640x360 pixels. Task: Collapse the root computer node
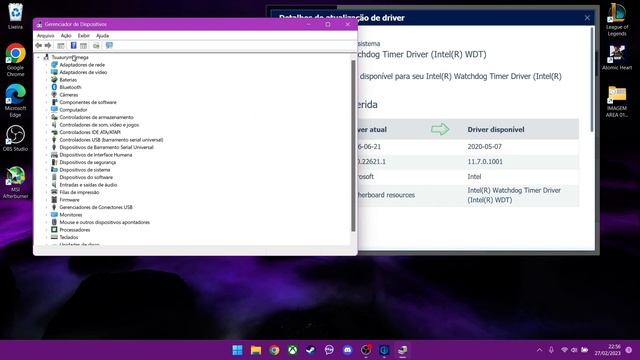click(39, 58)
